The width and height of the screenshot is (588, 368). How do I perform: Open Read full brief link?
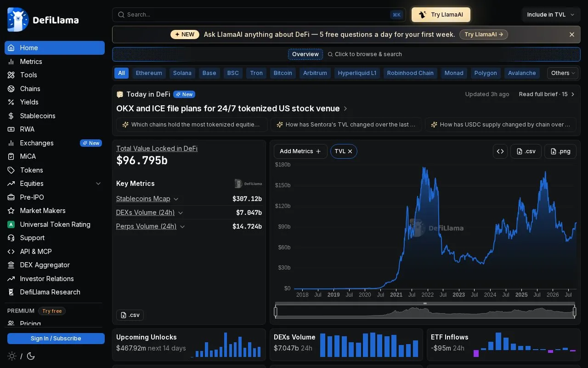(x=547, y=94)
